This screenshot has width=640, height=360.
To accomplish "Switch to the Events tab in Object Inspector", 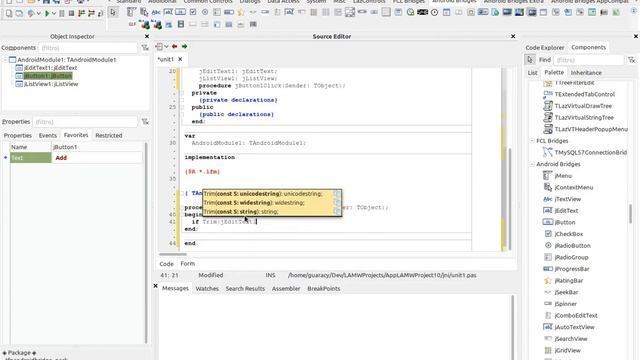I will [x=48, y=135].
